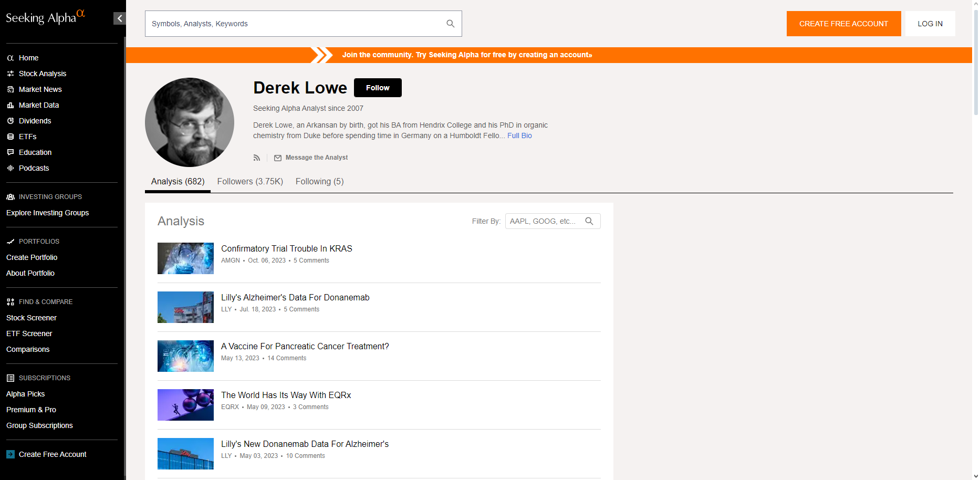Open Lilly's Alzheimer's Data For Donanemab article

click(x=295, y=298)
